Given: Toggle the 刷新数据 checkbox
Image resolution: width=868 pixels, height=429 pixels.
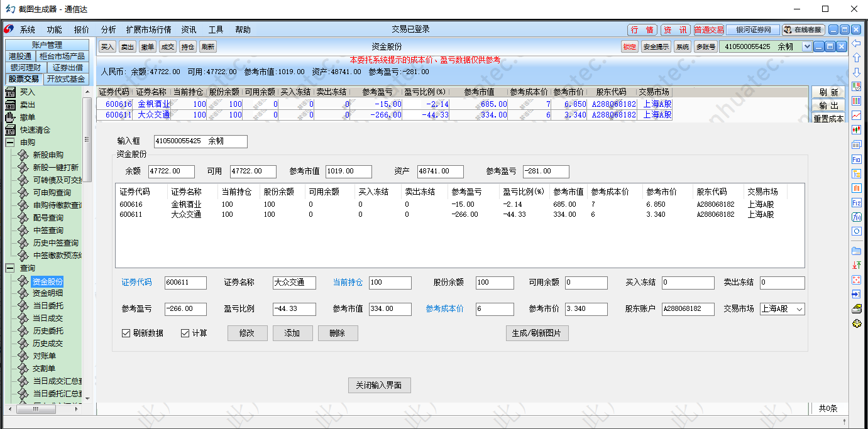Looking at the screenshot, I should point(126,333).
